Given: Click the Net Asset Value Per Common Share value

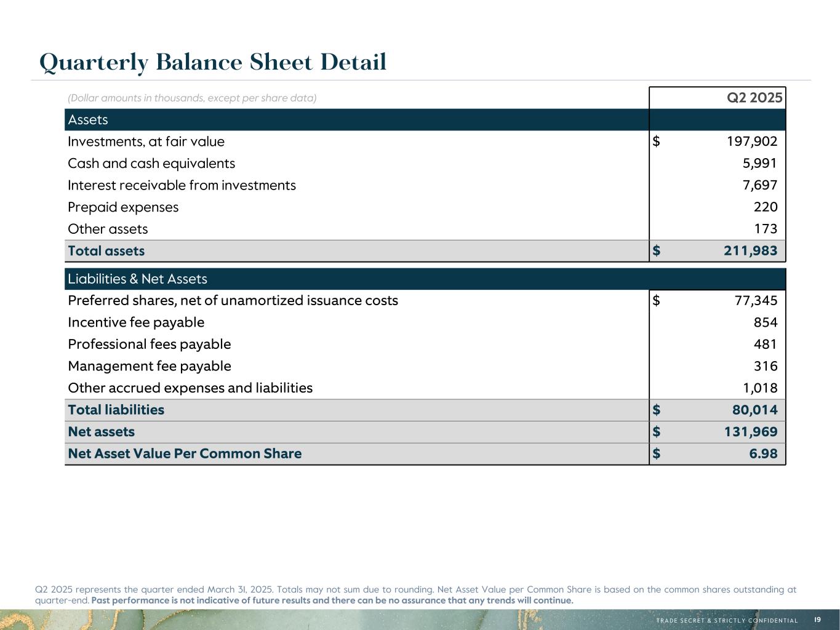Looking at the screenshot, I should pyautogui.click(x=763, y=454).
